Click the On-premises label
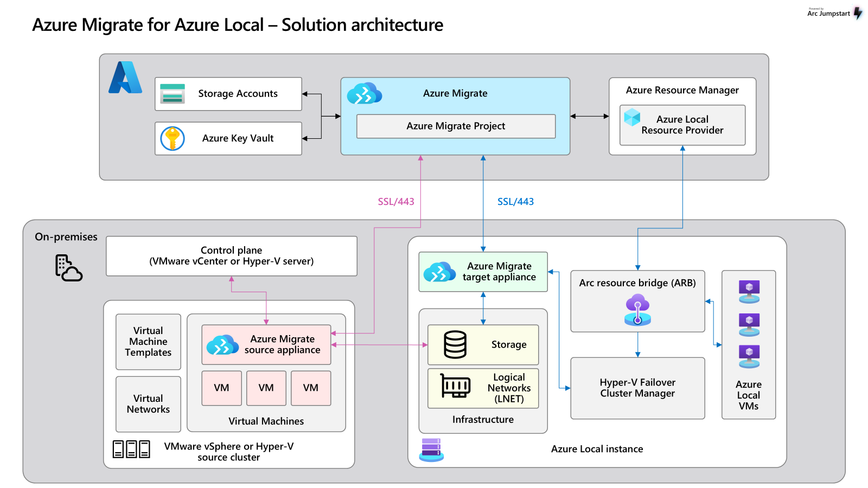The height and width of the screenshot is (488, 868). pyautogui.click(x=66, y=237)
